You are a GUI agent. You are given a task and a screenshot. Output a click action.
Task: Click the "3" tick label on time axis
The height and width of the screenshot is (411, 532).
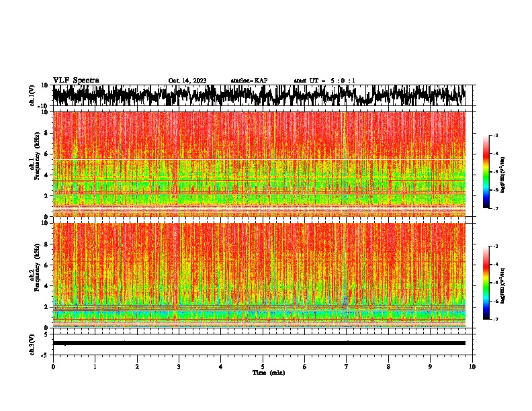click(x=179, y=367)
